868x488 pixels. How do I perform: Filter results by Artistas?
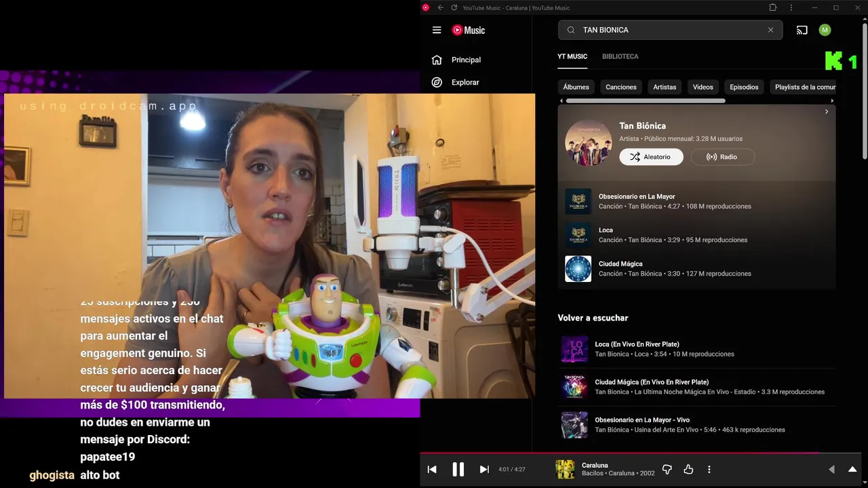click(x=665, y=87)
